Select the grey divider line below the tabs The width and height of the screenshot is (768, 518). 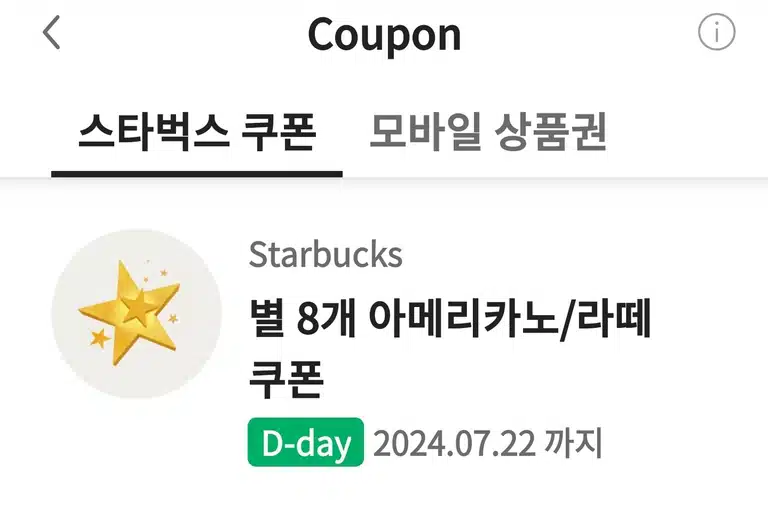click(384, 179)
